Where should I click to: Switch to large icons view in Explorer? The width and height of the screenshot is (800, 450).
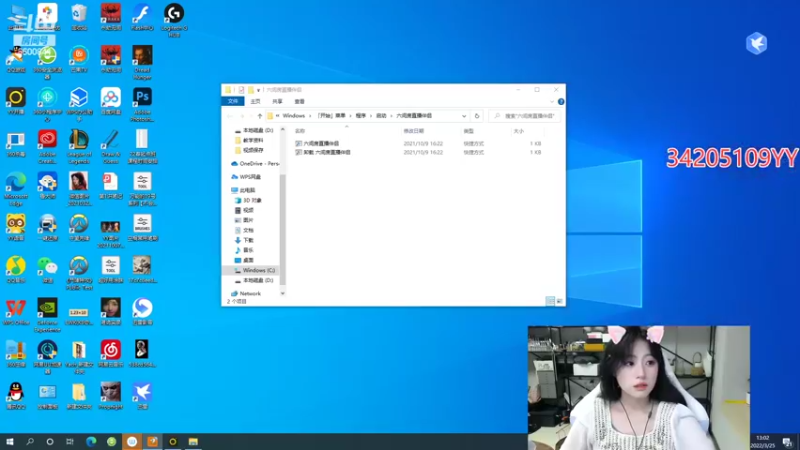point(560,301)
